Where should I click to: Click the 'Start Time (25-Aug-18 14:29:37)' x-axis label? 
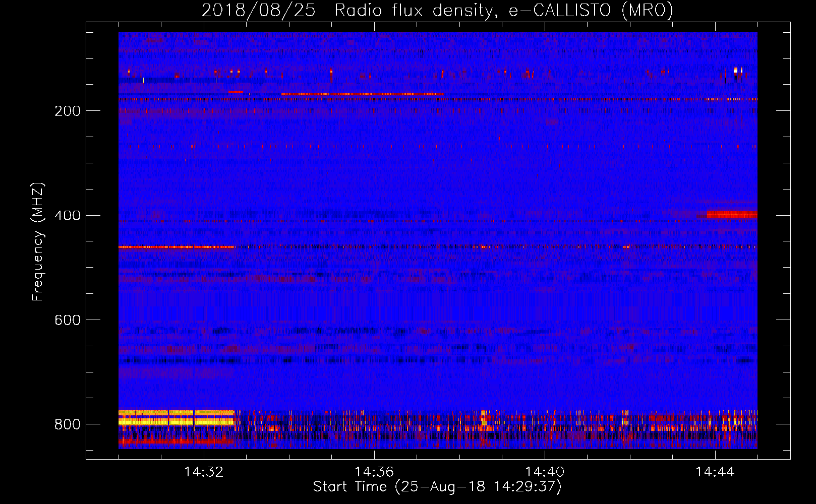tap(437, 487)
